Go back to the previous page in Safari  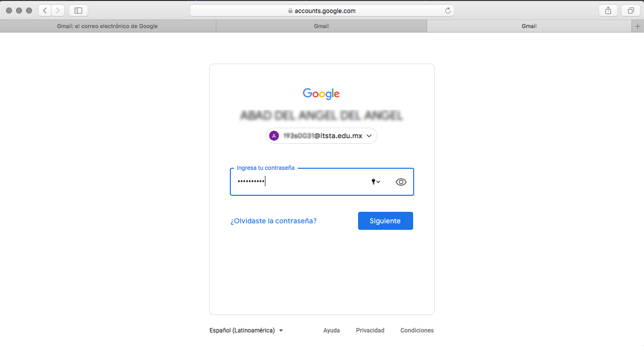(x=45, y=11)
